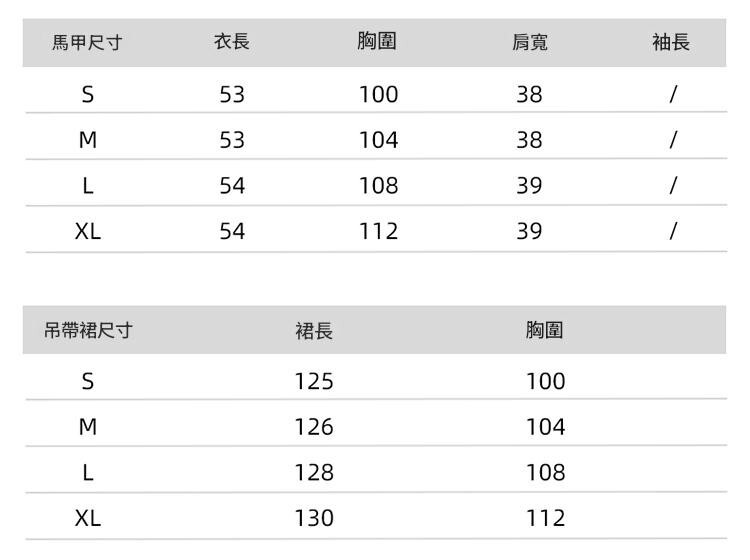This screenshot has height=560, width=750.
Task: Select the XL row label in 馬甲 table
Action: pos(88,232)
